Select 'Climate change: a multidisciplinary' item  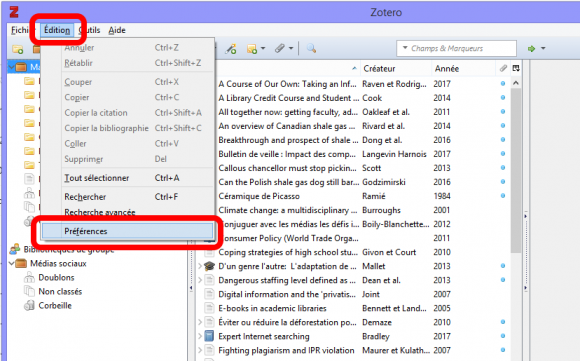coord(287,210)
